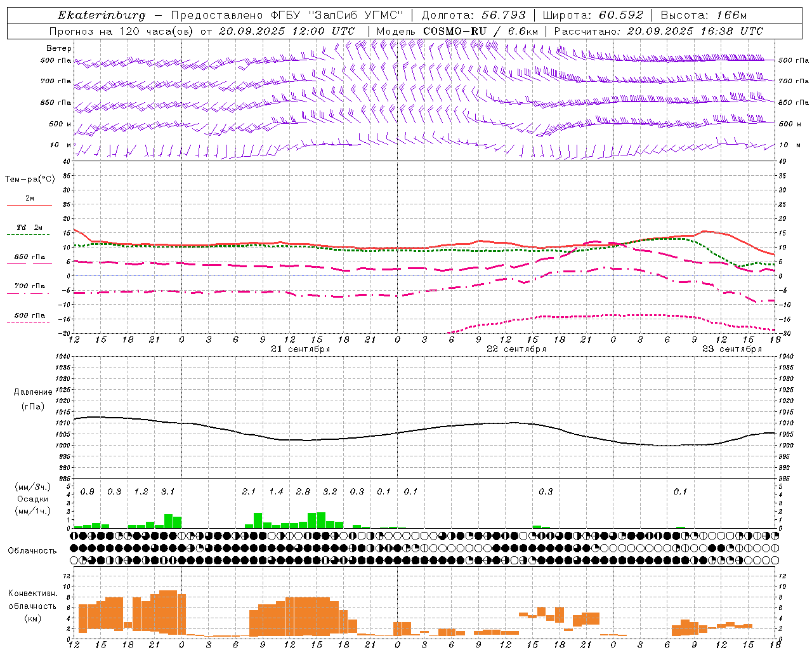Click the '2м' temperature legend entry above Td
The height and width of the screenshot is (650, 812).
point(30,198)
